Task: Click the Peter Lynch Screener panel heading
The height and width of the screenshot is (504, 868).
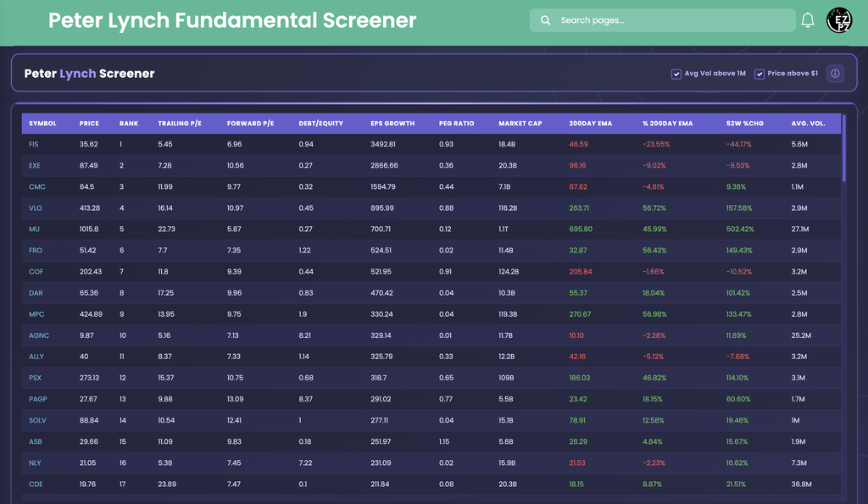Action: (x=89, y=74)
